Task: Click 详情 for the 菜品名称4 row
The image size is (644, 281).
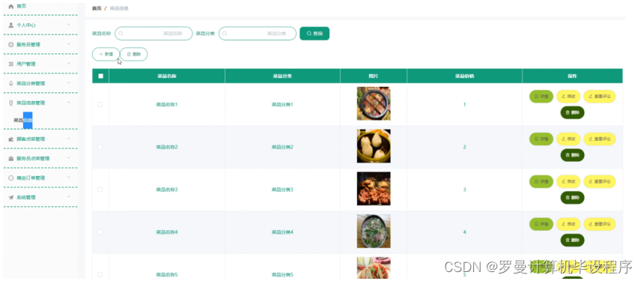Action: (x=541, y=224)
